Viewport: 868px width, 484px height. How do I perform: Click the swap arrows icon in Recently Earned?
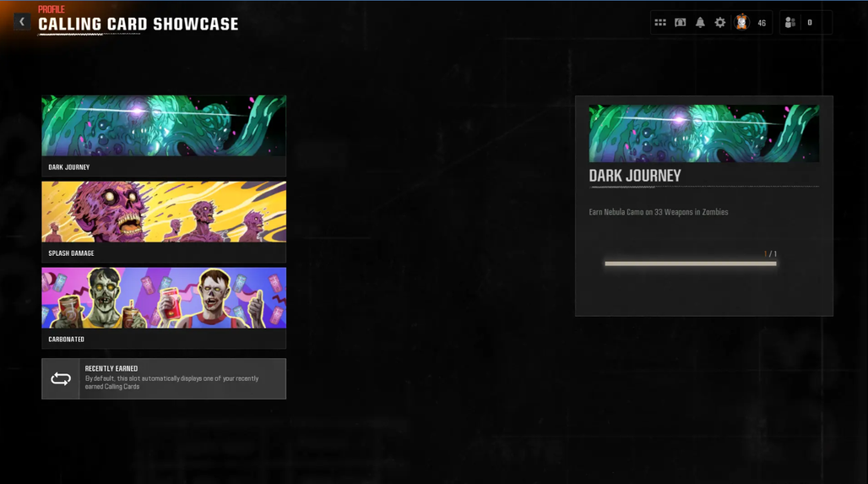tap(61, 378)
